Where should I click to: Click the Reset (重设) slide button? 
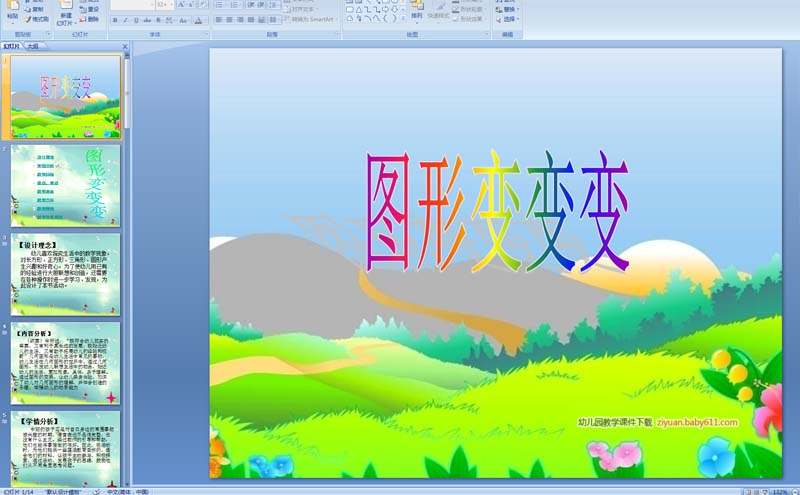pyautogui.click(x=89, y=9)
